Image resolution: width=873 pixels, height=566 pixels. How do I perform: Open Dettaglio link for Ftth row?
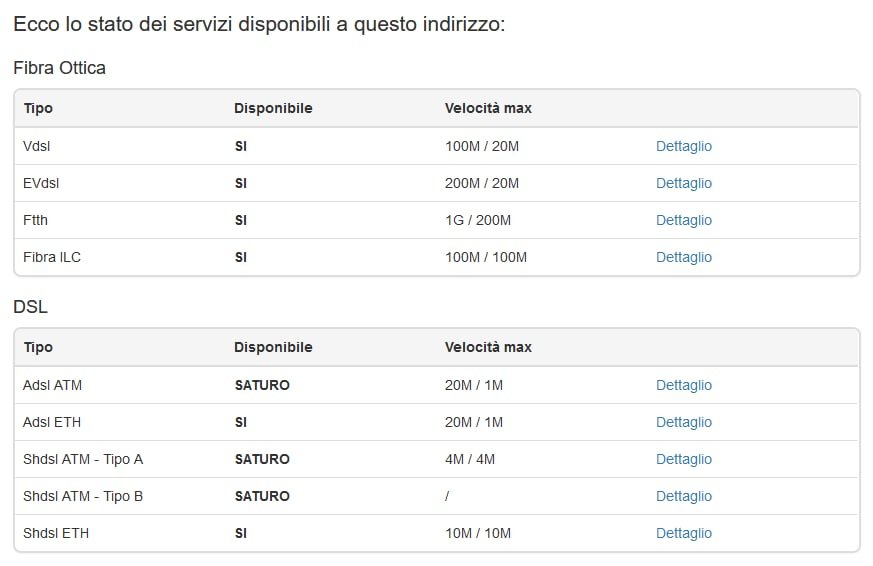click(684, 220)
